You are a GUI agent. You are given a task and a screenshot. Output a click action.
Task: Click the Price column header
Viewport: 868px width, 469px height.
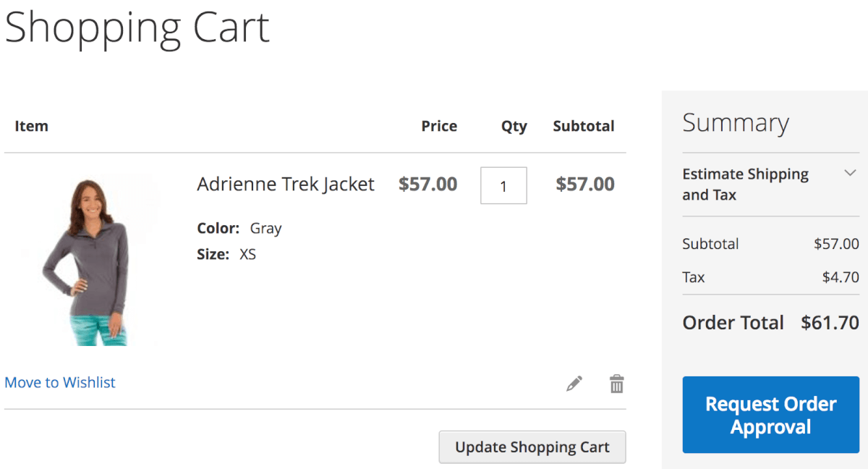439,126
